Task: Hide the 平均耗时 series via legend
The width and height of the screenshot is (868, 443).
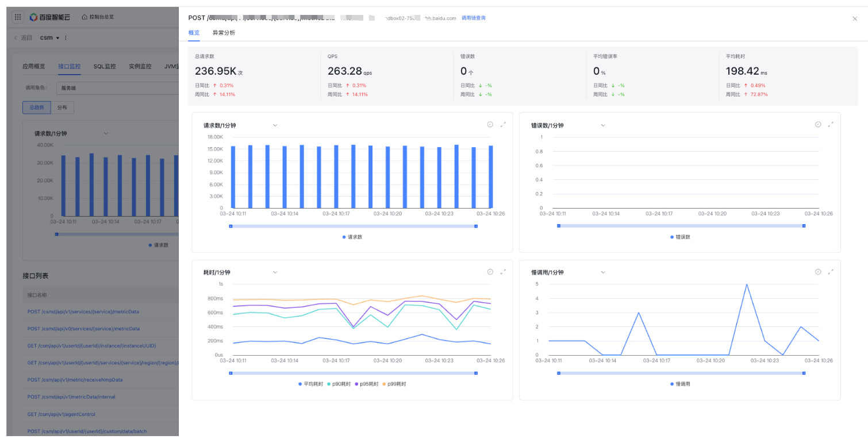Action: tap(311, 384)
